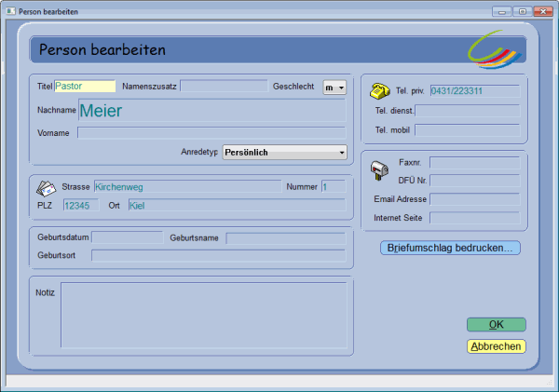Click Briefumschlag bedrucken button

[x=450, y=248]
